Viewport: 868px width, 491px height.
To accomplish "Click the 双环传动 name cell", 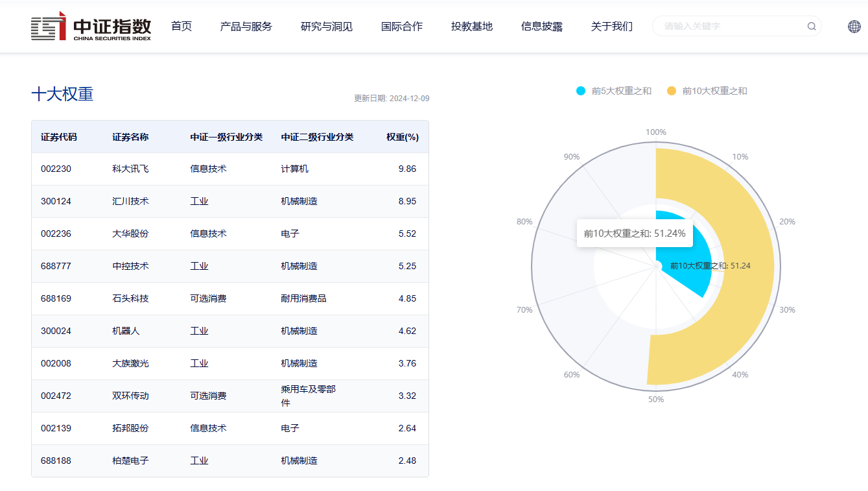I will [130, 396].
